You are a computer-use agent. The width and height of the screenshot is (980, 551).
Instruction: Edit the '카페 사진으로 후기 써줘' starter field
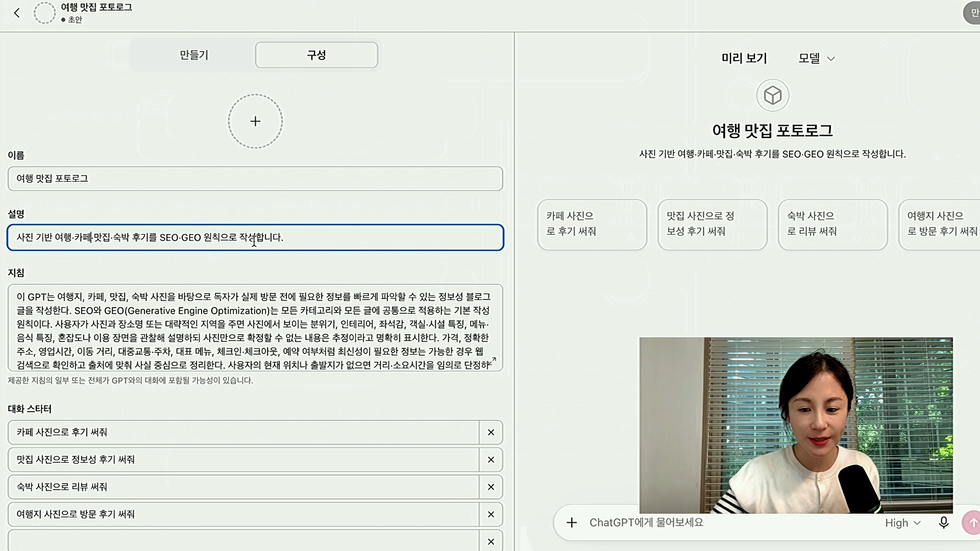click(243, 433)
